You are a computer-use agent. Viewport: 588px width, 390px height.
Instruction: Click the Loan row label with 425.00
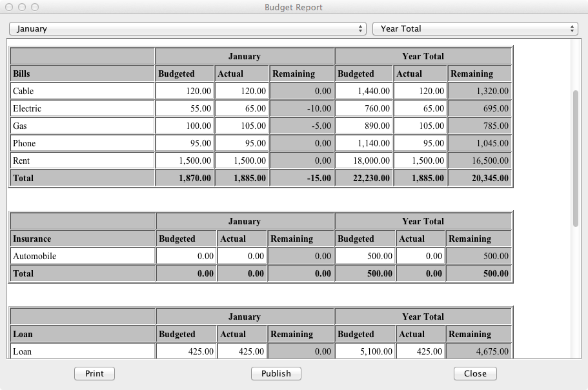pos(83,351)
